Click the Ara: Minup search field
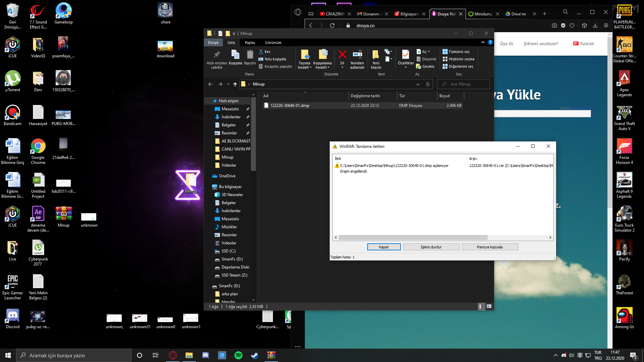Image resolution: width=644 pixels, height=362 pixels. [x=464, y=84]
